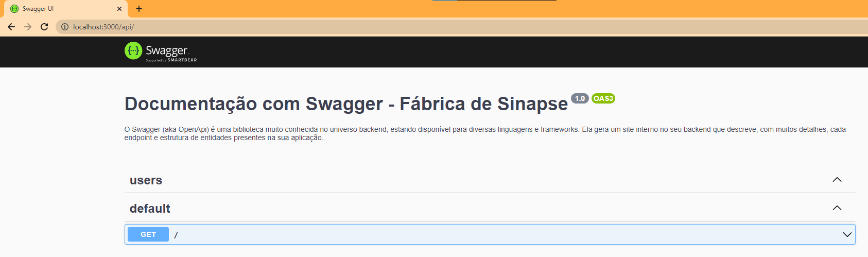Click the title 'Documentação com Swagger - Fábrica de Sinapse'
Screen dimensions: 868x257
coord(346,104)
